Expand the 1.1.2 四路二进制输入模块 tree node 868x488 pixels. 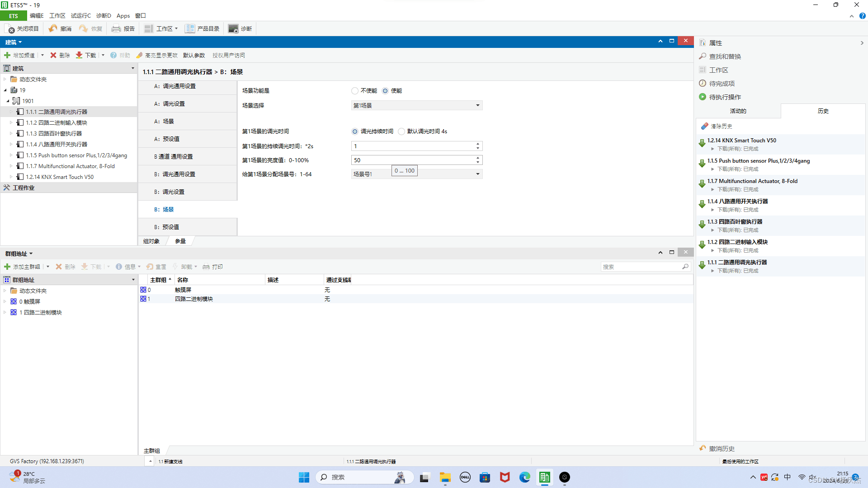click(x=11, y=123)
